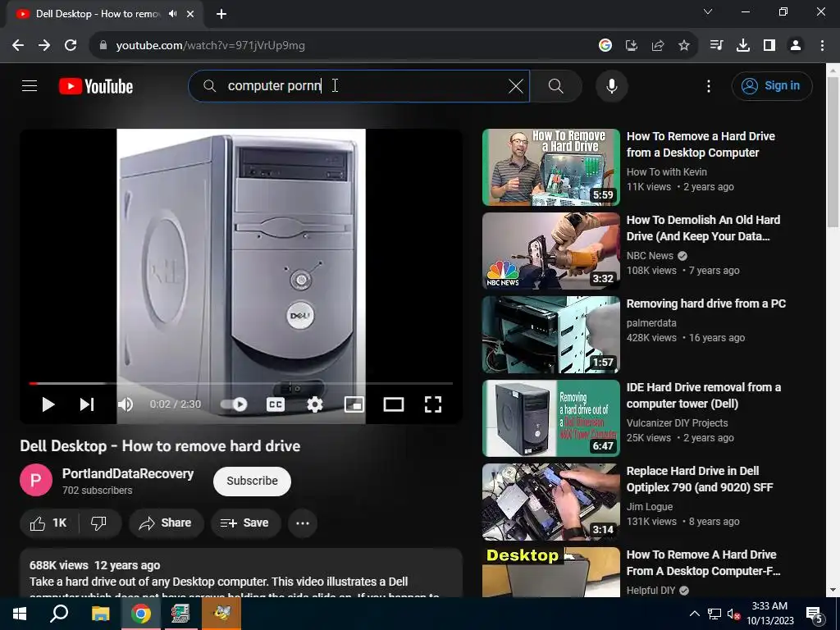The image size is (840, 630).
Task: Click the Chrome address bar URL
Action: pyautogui.click(x=211, y=46)
